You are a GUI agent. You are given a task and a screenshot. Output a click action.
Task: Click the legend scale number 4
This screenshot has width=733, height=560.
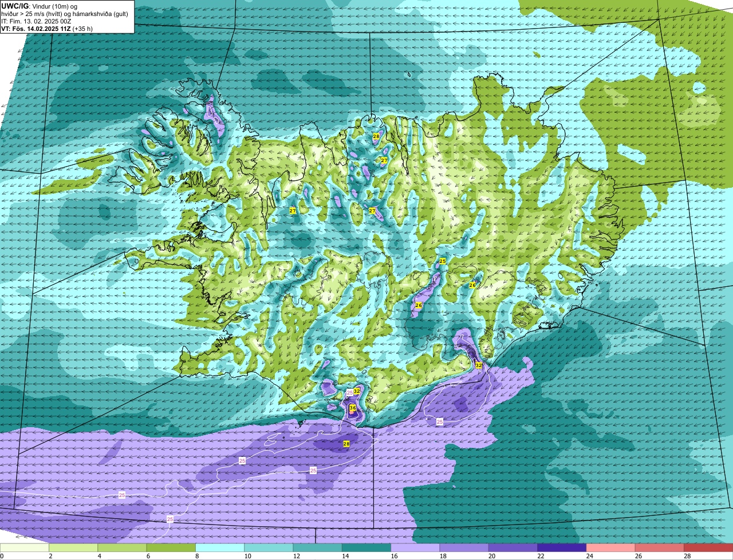pyautogui.click(x=99, y=556)
